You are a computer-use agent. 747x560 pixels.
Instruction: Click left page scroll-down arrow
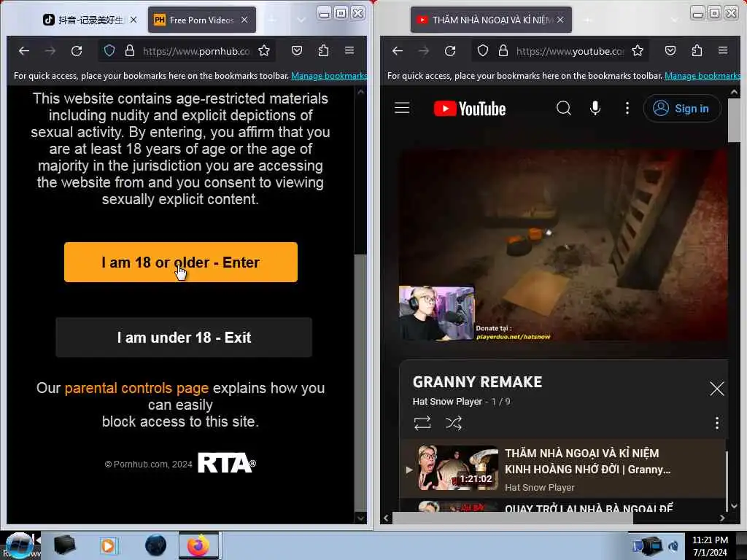coord(360,518)
